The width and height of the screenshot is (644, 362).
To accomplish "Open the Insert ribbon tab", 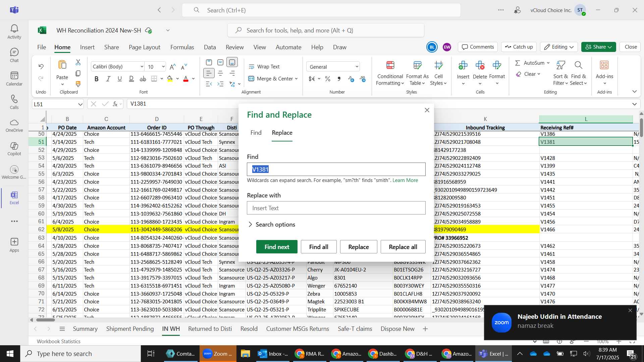I will pyautogui.click(x=87, y=47).
